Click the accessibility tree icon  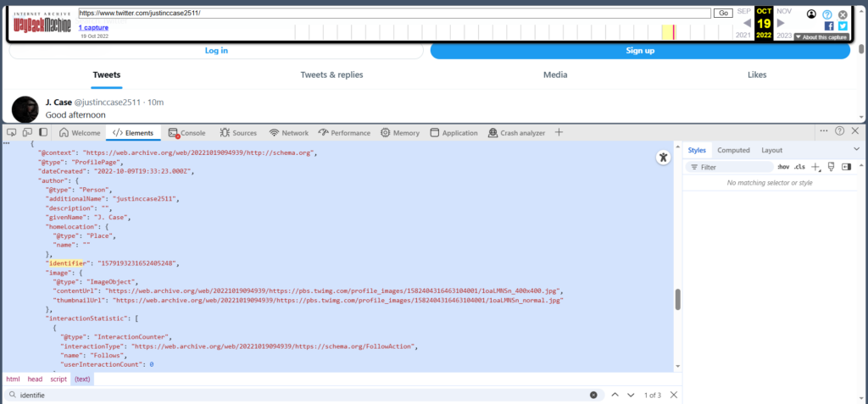[x=663, y=158]
